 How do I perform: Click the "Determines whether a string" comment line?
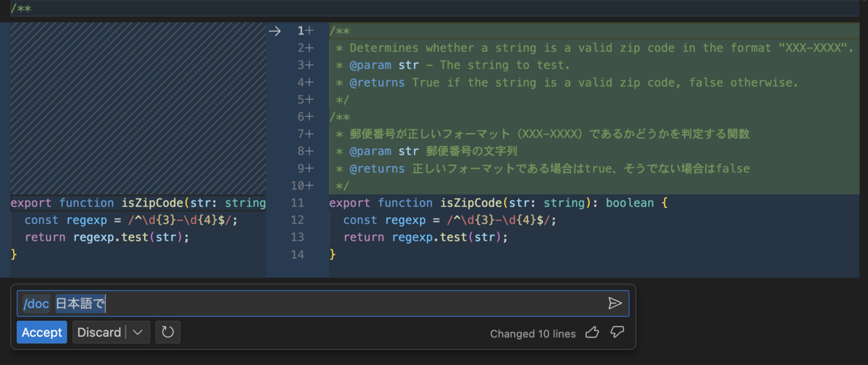click(595, 48)
